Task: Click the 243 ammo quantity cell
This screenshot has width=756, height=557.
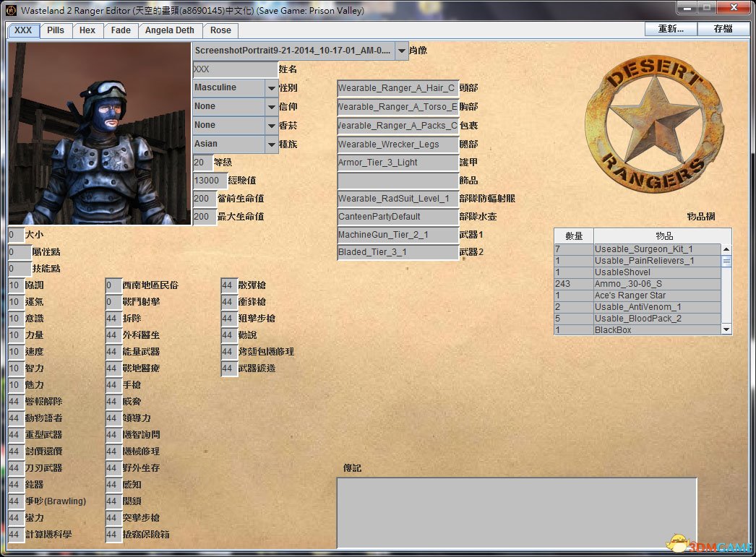Action: click(574, 284)
